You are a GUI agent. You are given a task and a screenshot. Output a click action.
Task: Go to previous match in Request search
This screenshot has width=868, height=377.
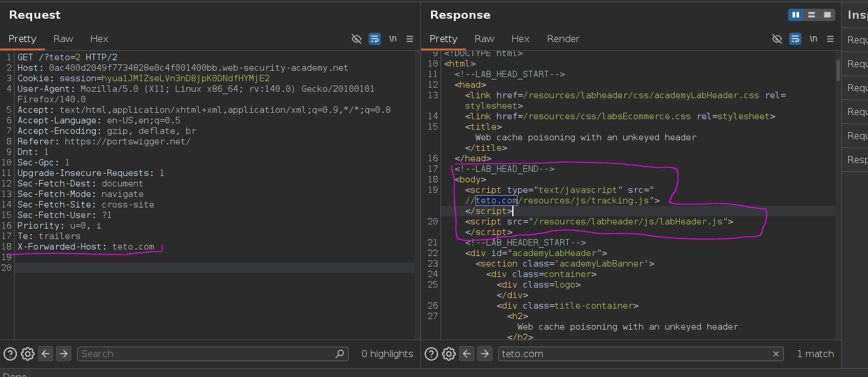[x=46, y=354]
